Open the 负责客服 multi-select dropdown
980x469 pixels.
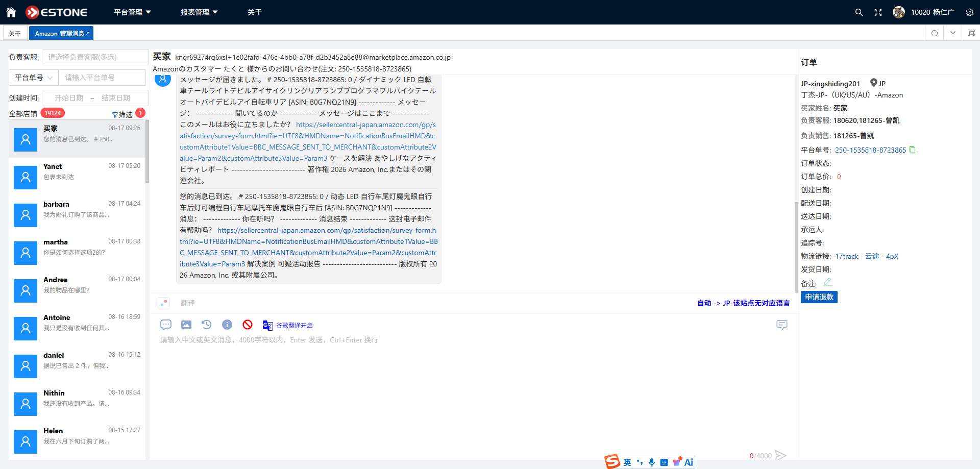[95, 57]
